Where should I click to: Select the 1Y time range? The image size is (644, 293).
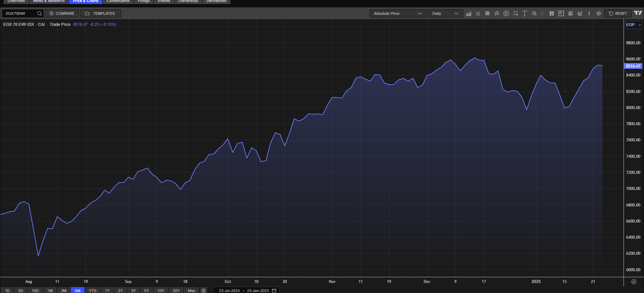click(107, 290)
